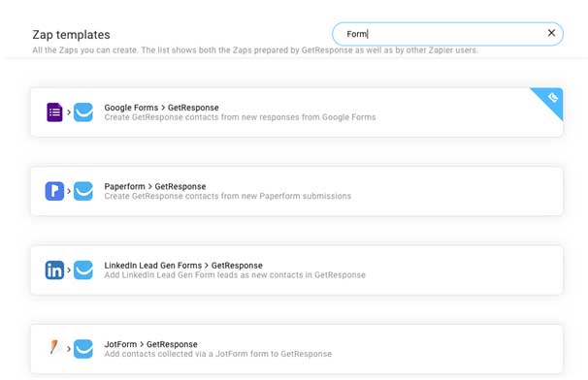Open the LinkedIn Lead Gen Forms > GetResponse template
The height and width of the screenshot is (380, 588).
[297, 270]
